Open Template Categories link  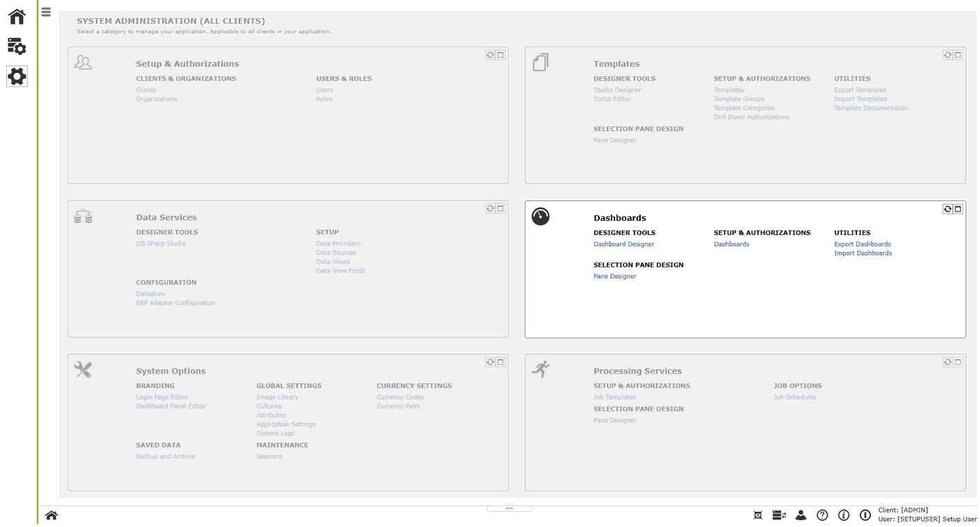744,108
